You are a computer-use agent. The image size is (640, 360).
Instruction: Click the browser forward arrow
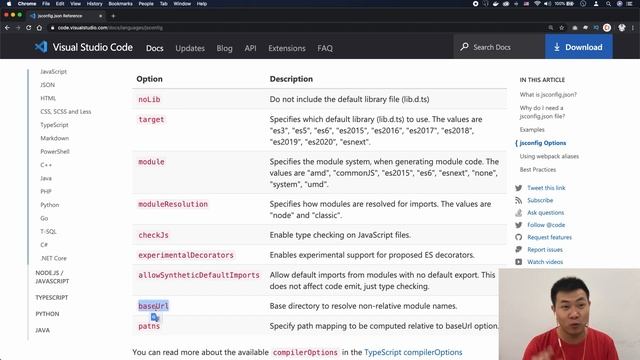pyautogui.click(x=18, y=28)
